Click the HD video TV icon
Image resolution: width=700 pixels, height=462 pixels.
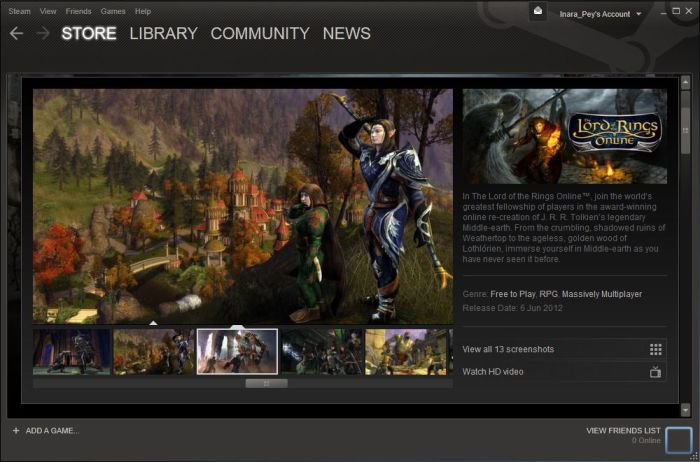pos(655,372)
